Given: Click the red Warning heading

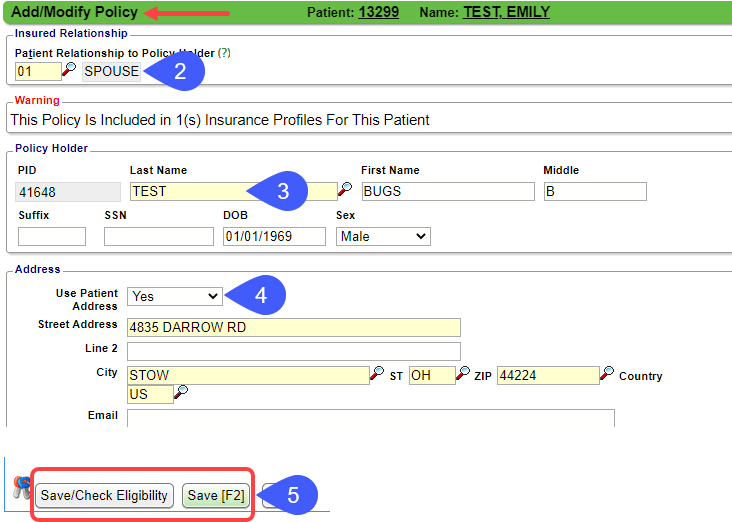Looking at the screenshot, I should click(x=37, y=100).
